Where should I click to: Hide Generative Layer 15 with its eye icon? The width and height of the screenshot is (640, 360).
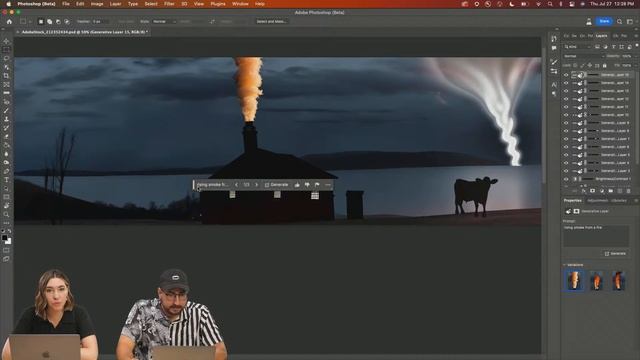[566, 75]
